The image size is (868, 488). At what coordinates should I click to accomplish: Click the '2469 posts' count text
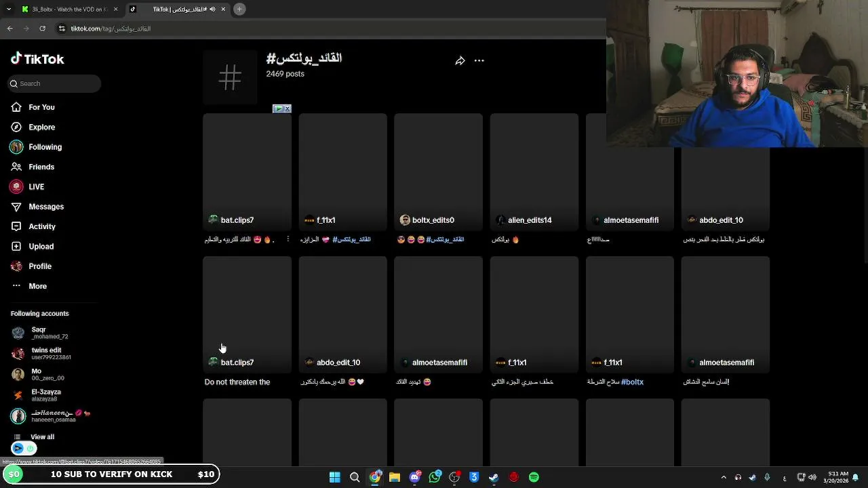click(x=285, y=74)
